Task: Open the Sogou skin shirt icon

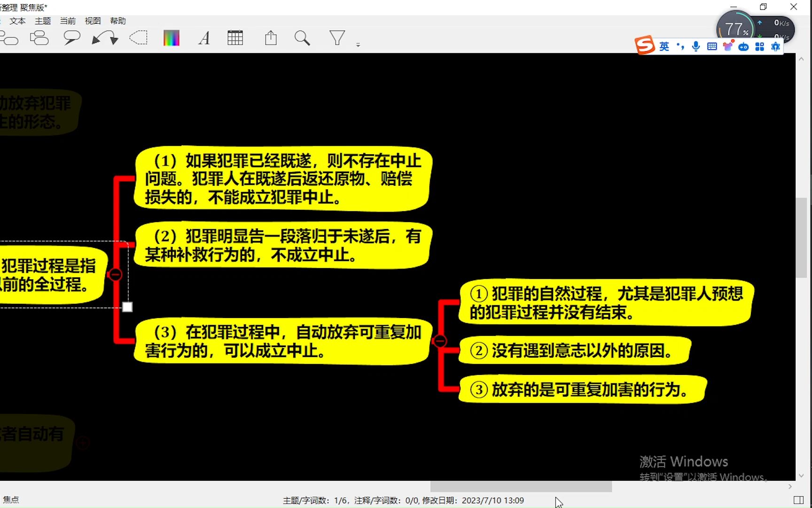Action: tap(728, 46)
